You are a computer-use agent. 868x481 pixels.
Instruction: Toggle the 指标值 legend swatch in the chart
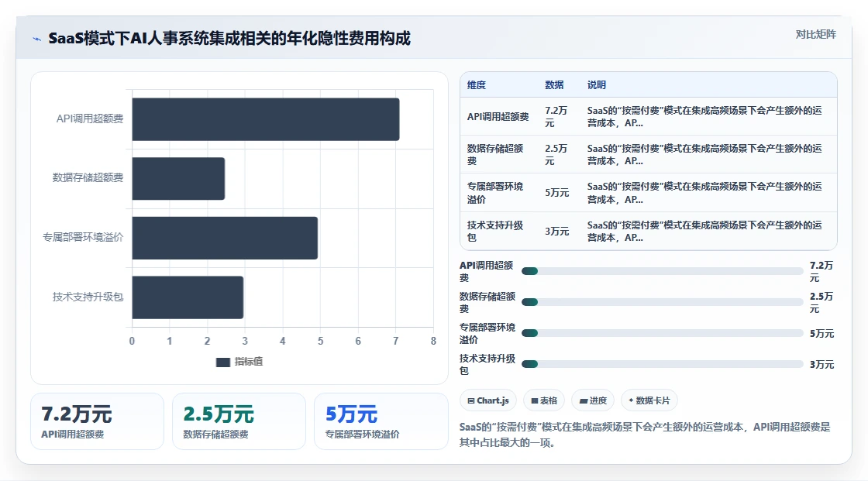(x=223, y=362)
